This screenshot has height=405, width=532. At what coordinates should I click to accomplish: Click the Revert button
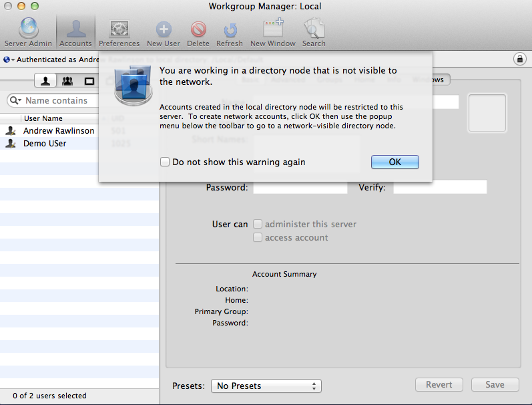(x=439, y=384)
